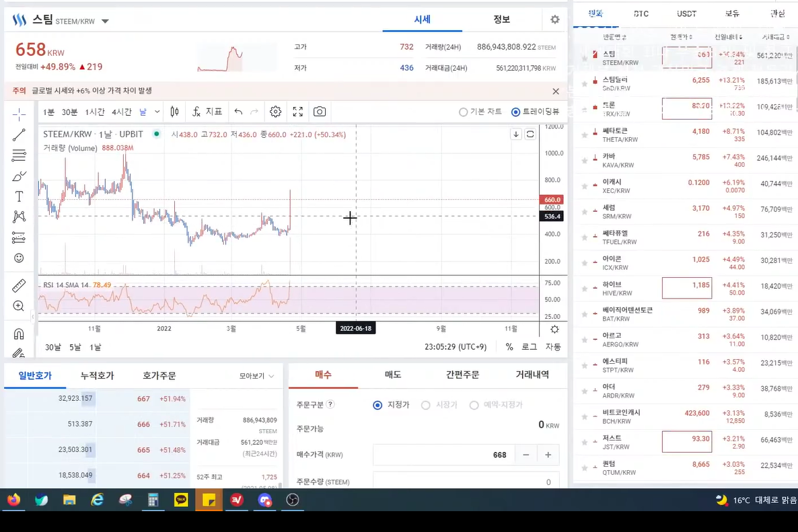Toggle the percent (%) scale option
Viewport: 798px width, 532px height.
tap(509, 347)
